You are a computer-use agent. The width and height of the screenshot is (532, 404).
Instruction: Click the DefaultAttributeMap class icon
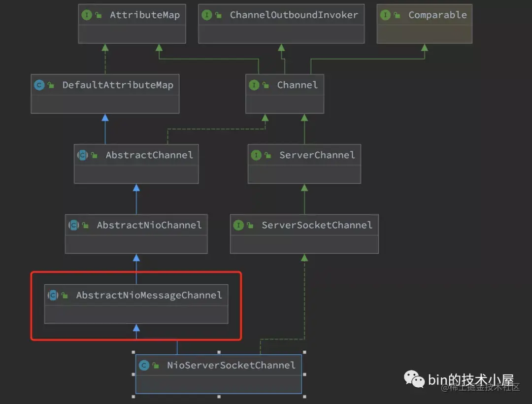(x=39, y=85)
